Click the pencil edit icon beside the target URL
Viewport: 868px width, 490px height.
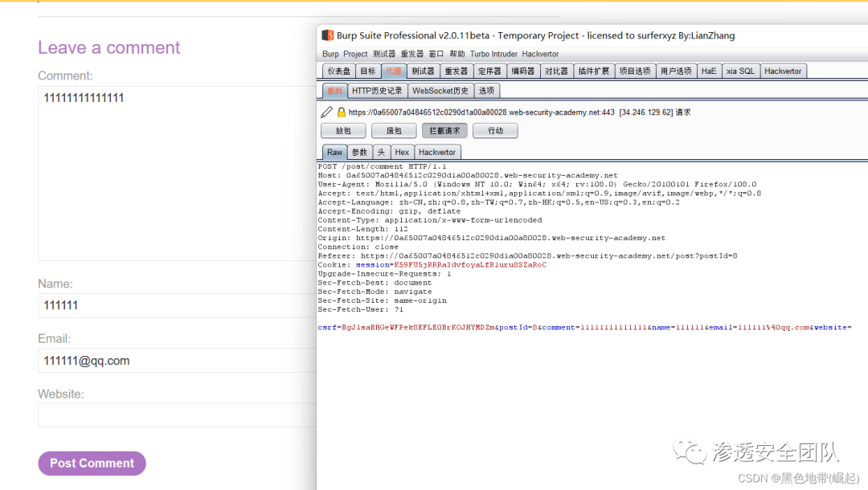click(x=326, y=112)
